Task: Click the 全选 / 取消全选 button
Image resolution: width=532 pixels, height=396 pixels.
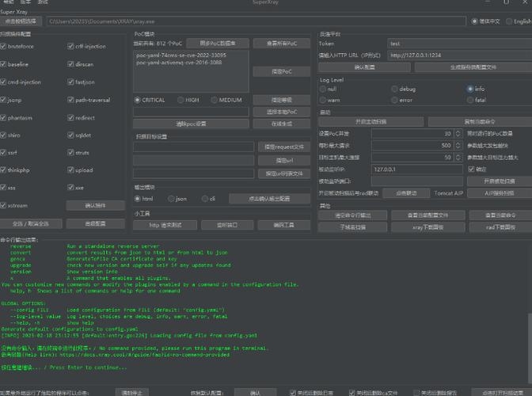Action: click(32, 223)
